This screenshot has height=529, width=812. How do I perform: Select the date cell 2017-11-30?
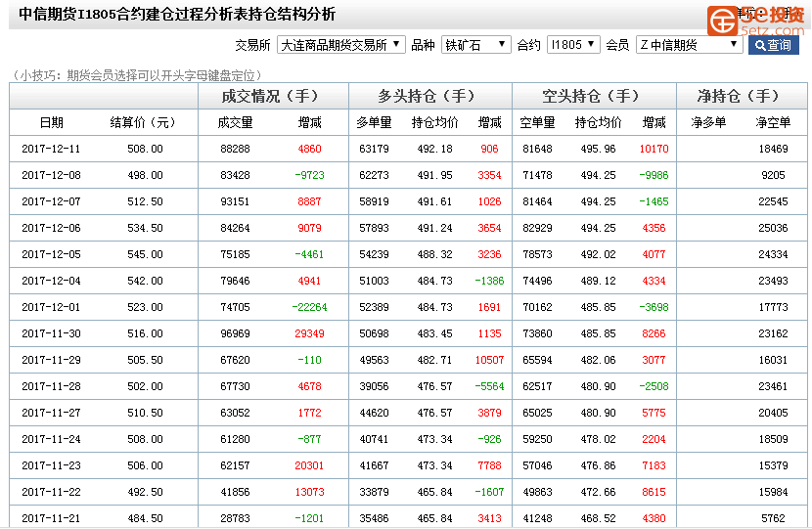coord(51,333)
